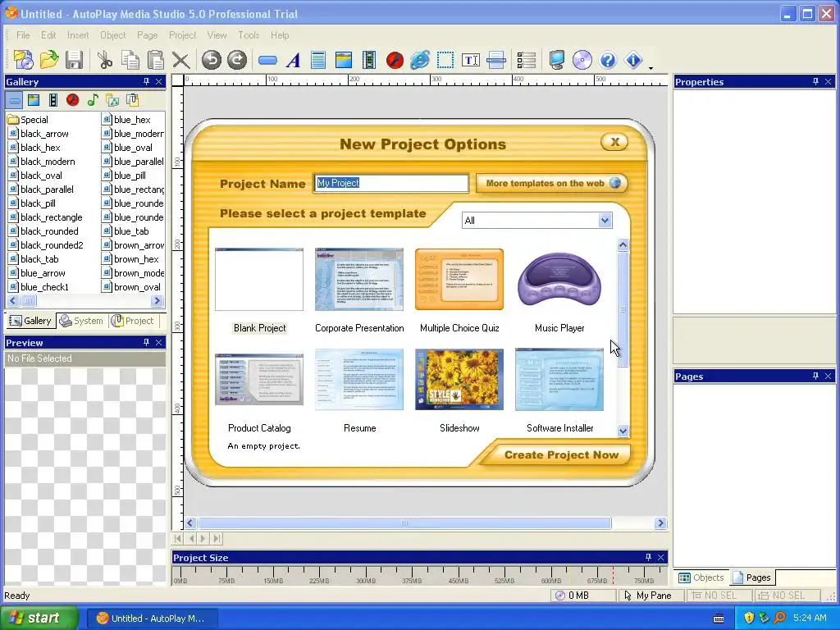Click the New Project toolbar icon

(24, 60)
